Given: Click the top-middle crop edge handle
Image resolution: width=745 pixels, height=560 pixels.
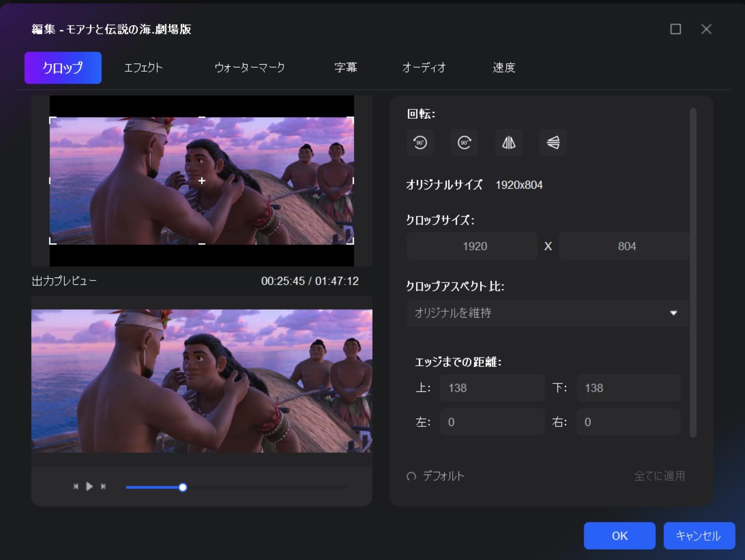Looking at the screenshot, I should [202, 118].
